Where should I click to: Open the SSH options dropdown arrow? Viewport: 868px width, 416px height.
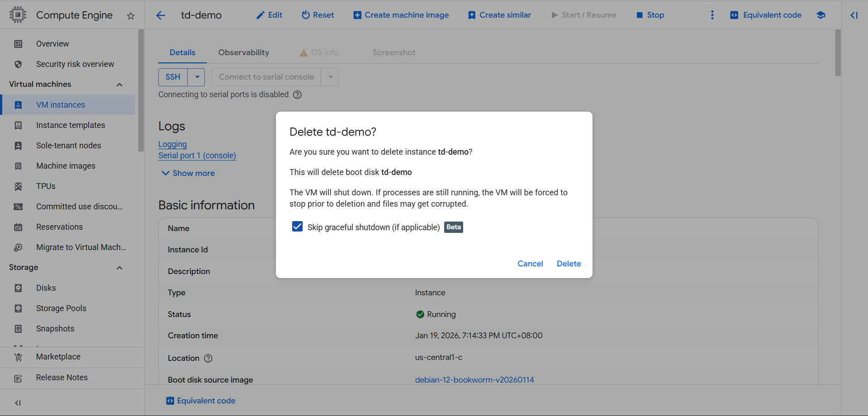tap(197, 77)
